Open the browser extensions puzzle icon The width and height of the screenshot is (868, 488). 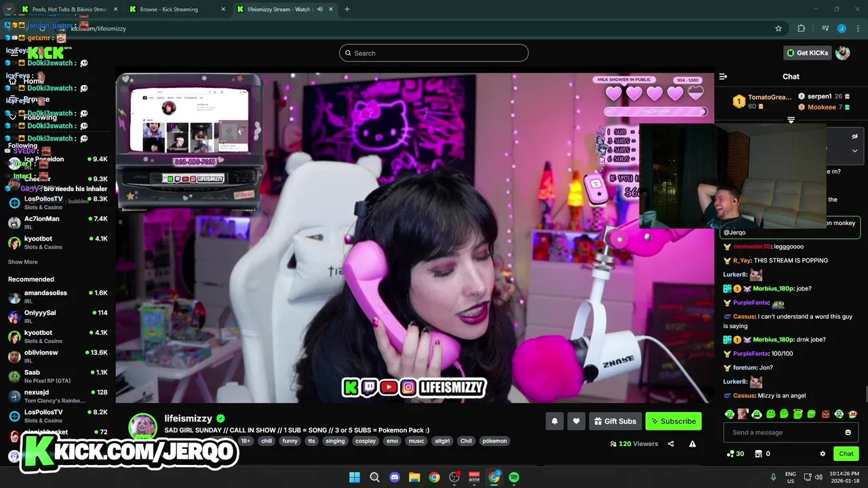click(802, 28)
